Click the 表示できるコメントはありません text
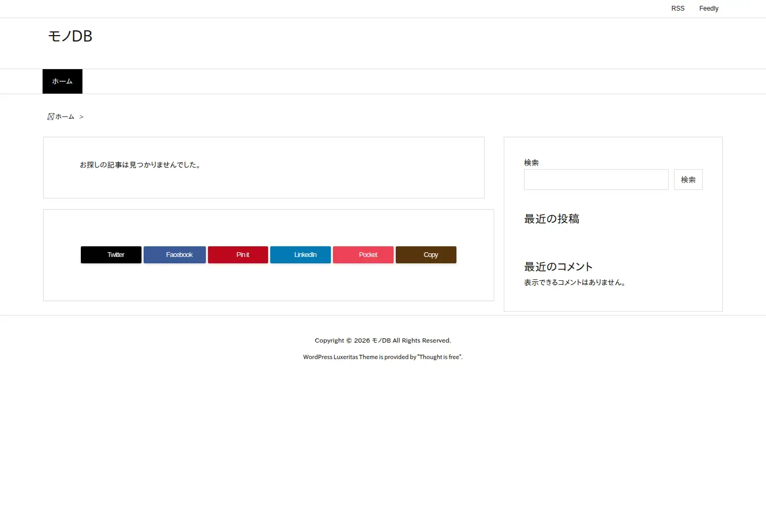Image resolution: width=766 pixels, height=532 pixels. point(575,282)
